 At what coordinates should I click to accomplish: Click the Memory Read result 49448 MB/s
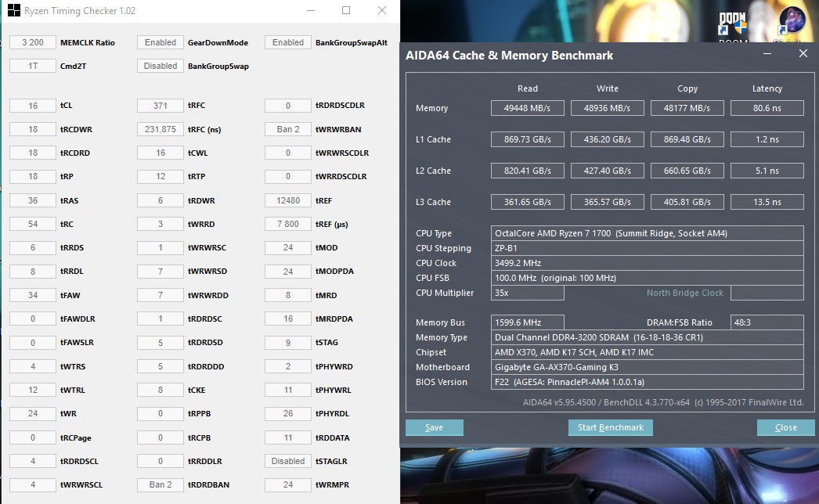click(x=528, y=108)
